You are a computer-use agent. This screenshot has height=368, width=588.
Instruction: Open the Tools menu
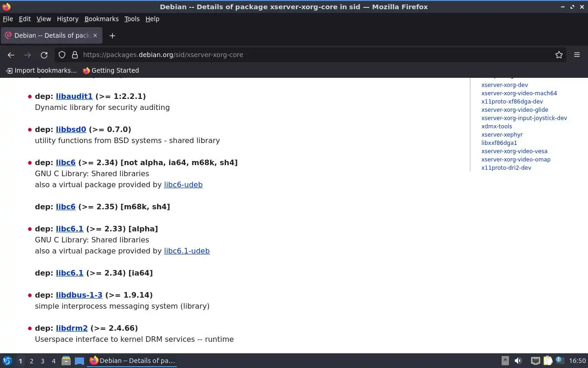pos(132,19)
